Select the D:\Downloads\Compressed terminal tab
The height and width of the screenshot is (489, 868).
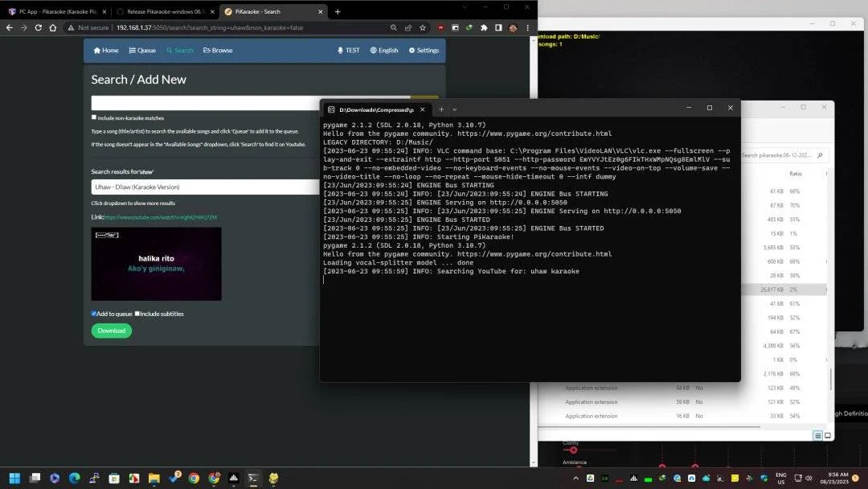click(x=376, y=109)
